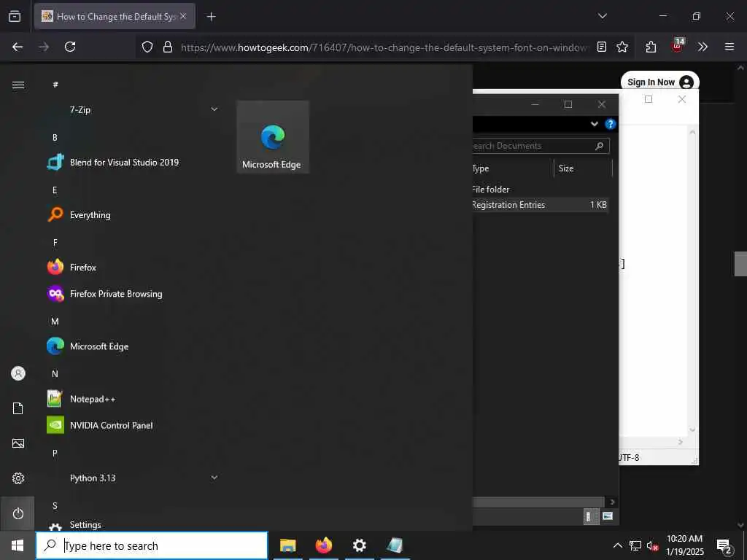
Task: Open the network tray icon
Action: (635, 545)
